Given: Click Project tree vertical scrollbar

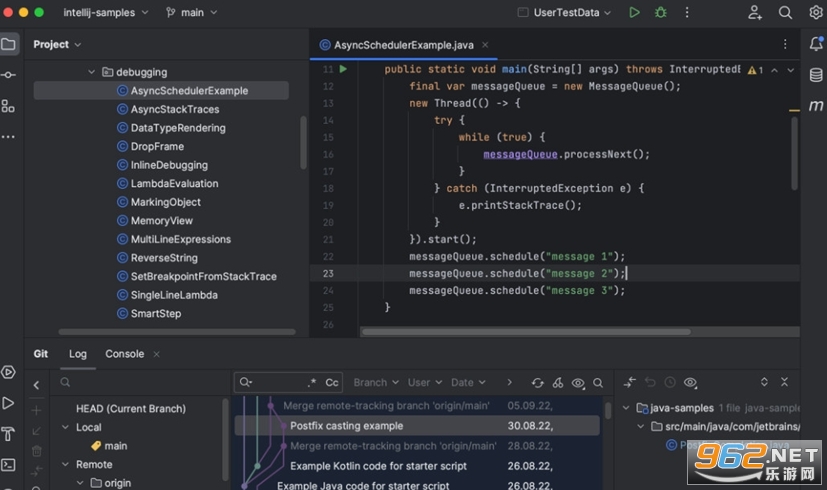Looking at the screenshot, I should [x=303, y=142].
